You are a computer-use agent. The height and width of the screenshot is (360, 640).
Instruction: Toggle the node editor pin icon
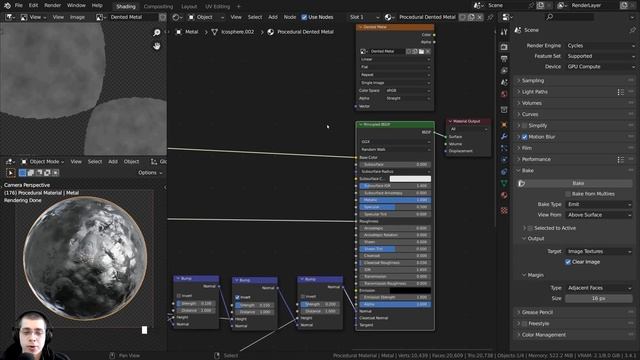point(490,17)
